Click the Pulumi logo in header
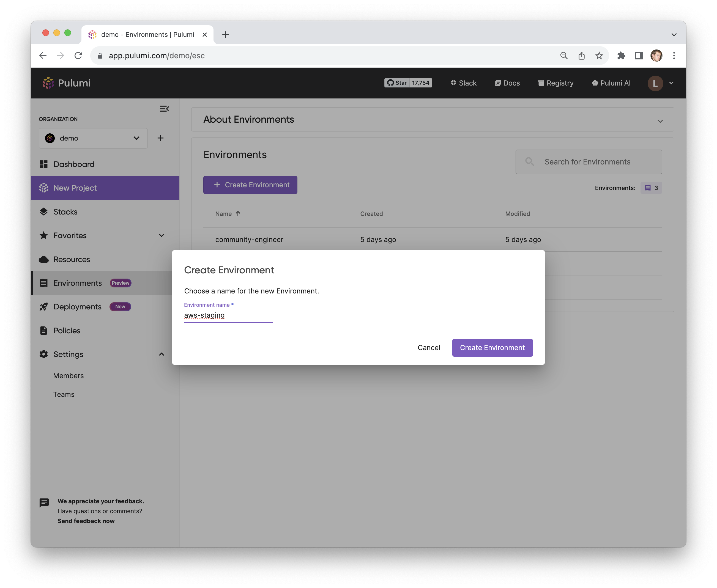This screenshot has height=588, width=717. pyautogui.click(x=67, y=83)
